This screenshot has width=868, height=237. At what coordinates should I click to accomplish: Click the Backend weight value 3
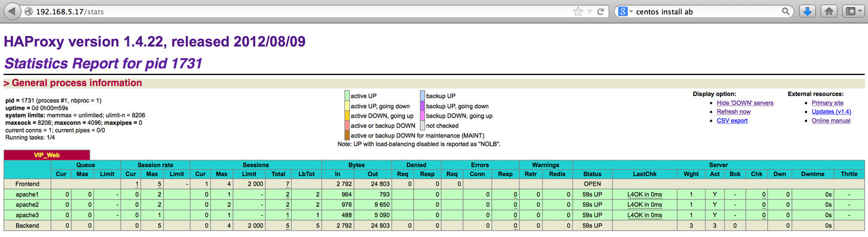click(691, 225)
